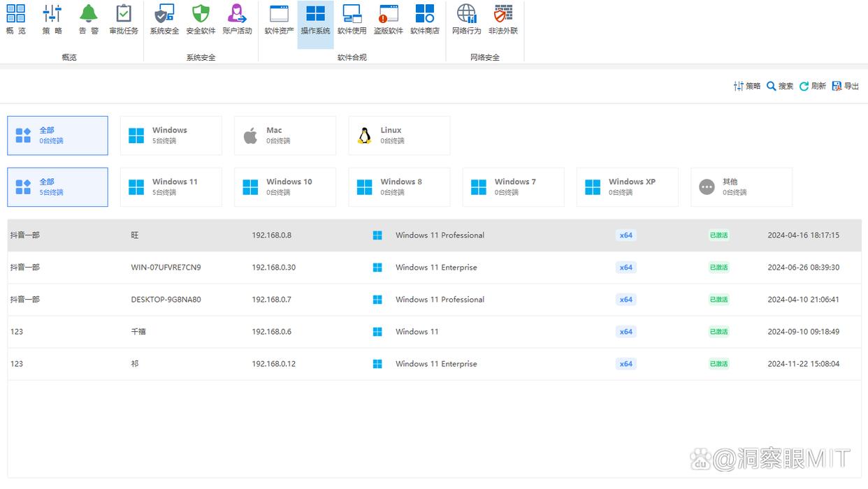
Task: Click the 已激活 badge in the 192.168.0.30 row
Action: coord(718,268)
